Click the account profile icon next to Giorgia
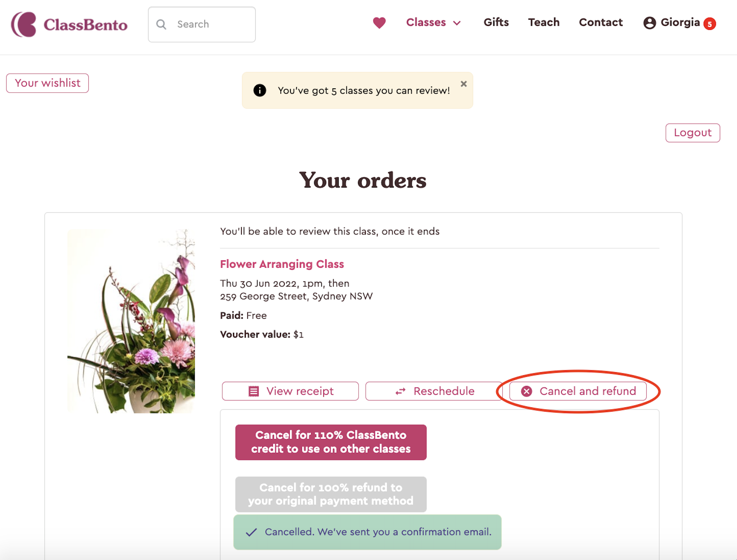This screenshot has width=737, height=560. pos(649,23)
